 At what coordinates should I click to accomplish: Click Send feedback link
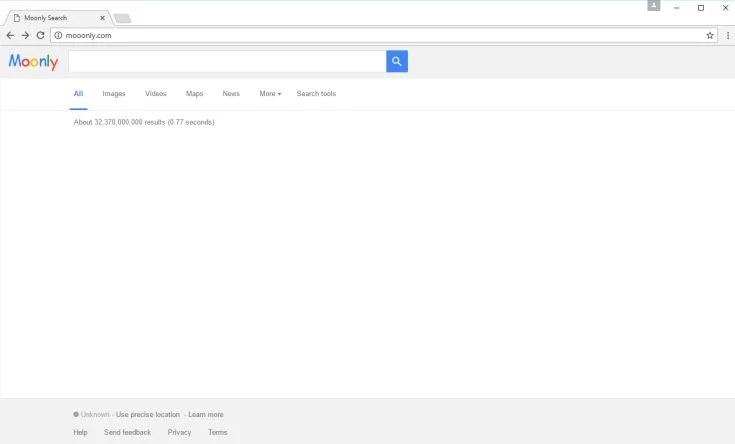click(128, 432)
